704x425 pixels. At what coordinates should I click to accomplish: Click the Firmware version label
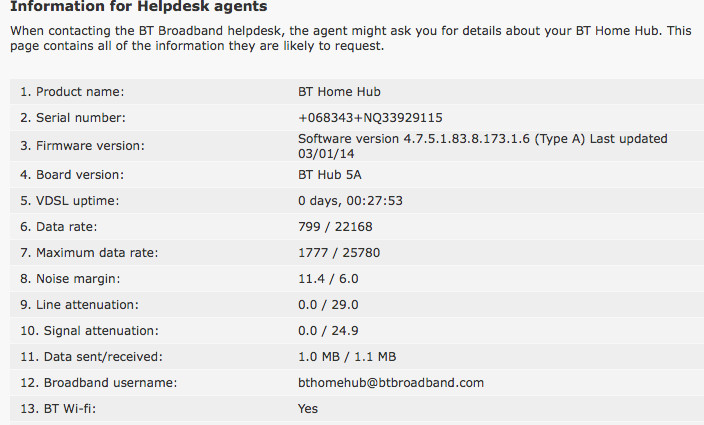point(82,146)
